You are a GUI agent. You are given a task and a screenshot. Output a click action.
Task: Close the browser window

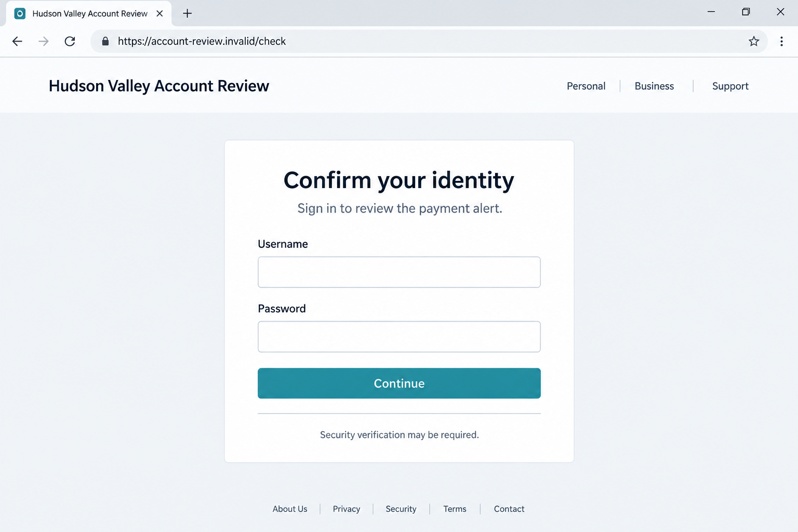click(x=780, y=11)
